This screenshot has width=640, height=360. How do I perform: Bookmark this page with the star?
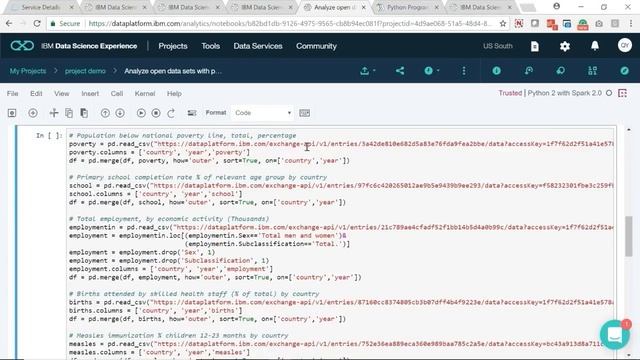(503, 24)
